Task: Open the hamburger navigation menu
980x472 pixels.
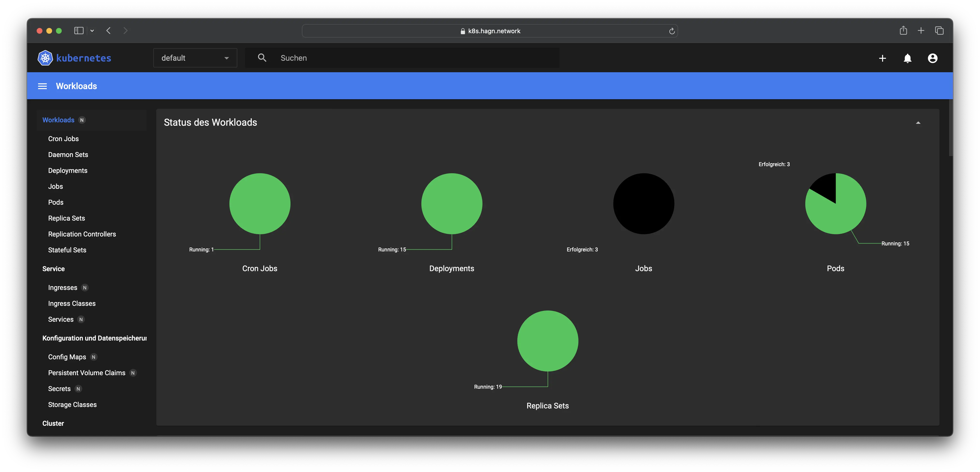Action: click(42, 86)
